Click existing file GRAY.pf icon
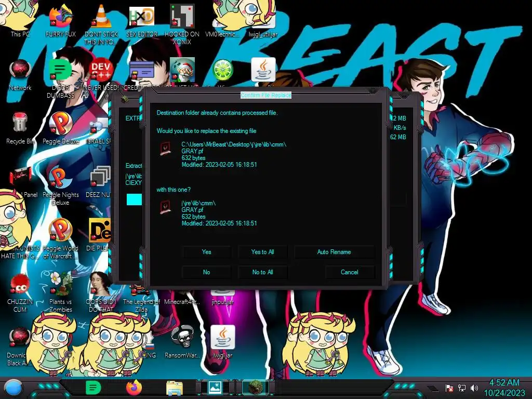Screen dimensions: 532x399 coord(165,149)
